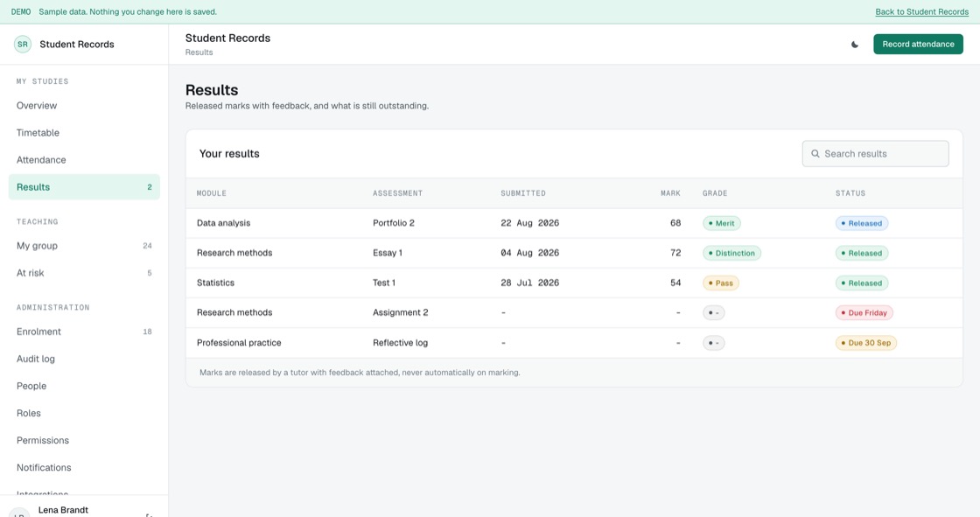
Task: Click the Pass grade badge
Action: [721, 283]
